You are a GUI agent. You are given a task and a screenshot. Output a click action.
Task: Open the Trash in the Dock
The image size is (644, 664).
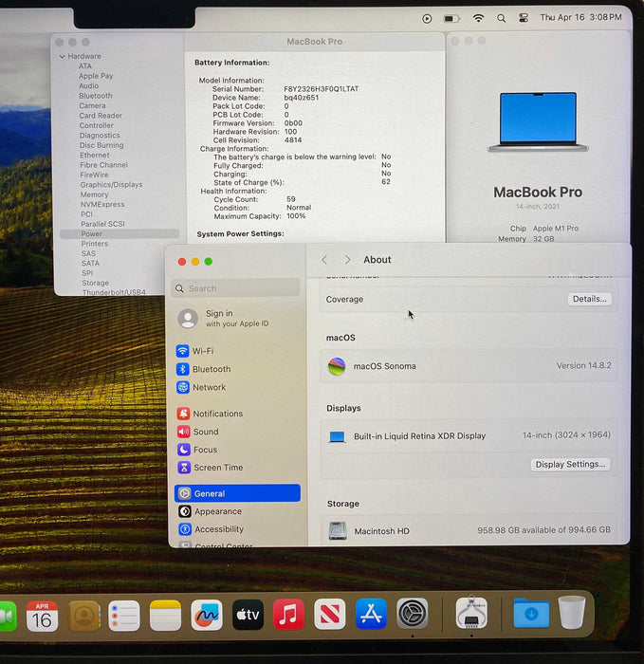[x=572, y=612]
